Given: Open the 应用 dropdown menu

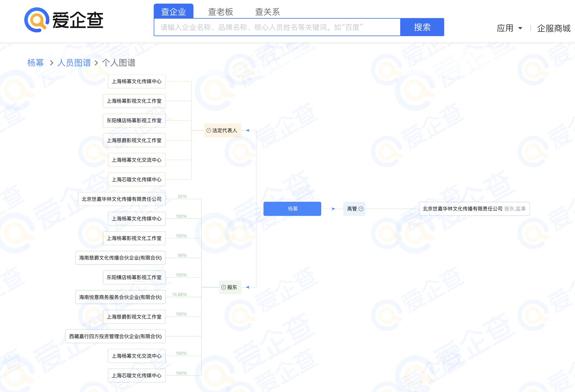Looking at the screenshot, I should click(x=509, y=28).
